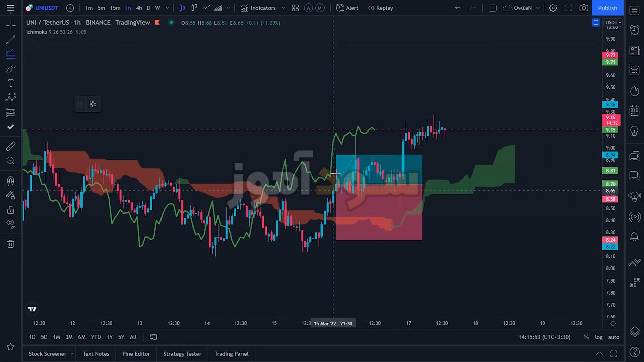
Task: Select the 1m timeframe
Action: tap(89, 8)
